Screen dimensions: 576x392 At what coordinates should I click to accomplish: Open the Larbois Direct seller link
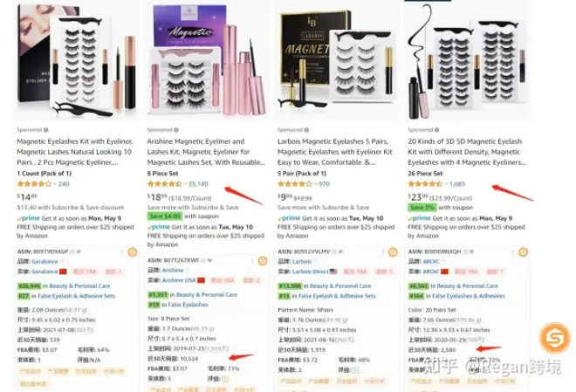(311, 272)
